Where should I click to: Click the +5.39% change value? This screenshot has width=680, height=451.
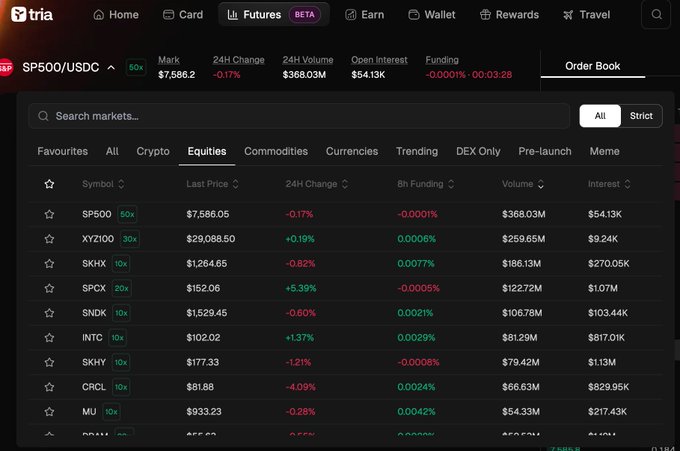301,288
